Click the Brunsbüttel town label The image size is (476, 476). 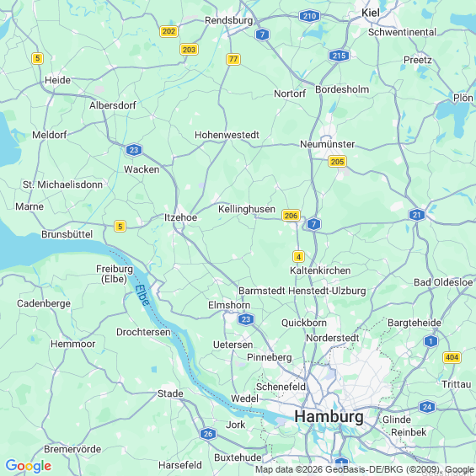coord(67,234)
